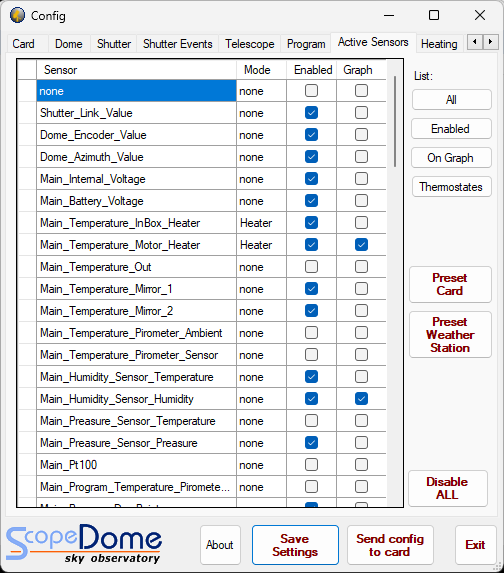The image size is (504, 573).
Task: Close the Config window
Action: [x=480, y=15]
